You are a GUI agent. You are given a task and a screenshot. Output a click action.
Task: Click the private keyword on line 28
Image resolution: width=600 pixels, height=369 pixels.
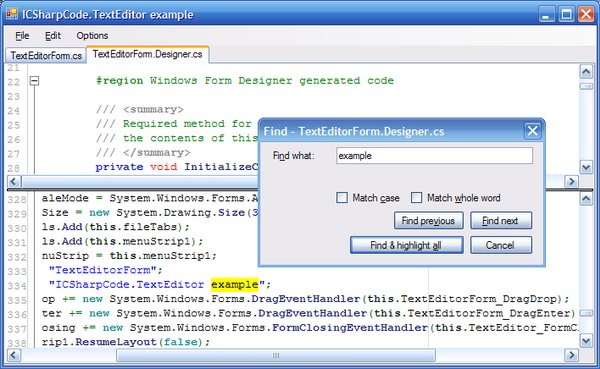click(119, 167)
